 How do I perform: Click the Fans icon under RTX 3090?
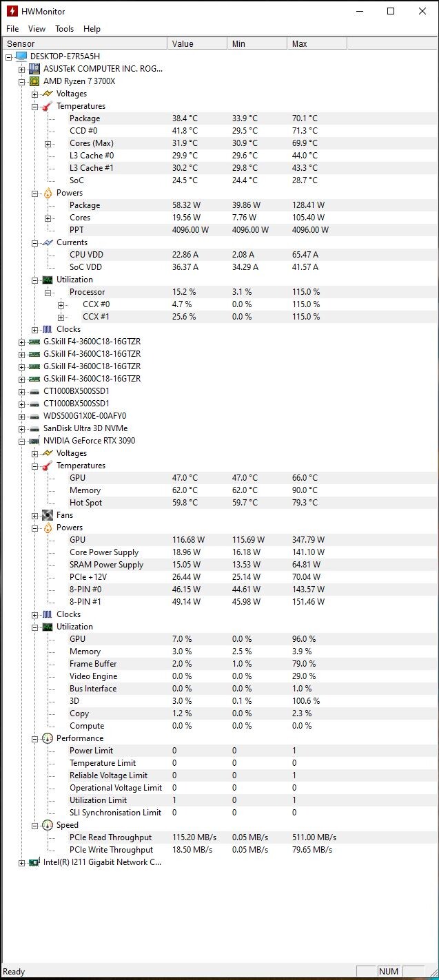coord(48,515)
